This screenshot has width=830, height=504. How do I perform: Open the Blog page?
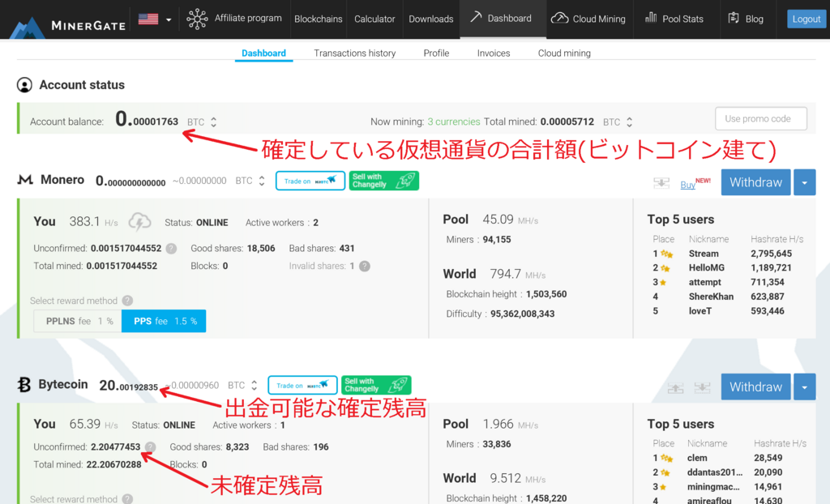click(x=746, y=19)
